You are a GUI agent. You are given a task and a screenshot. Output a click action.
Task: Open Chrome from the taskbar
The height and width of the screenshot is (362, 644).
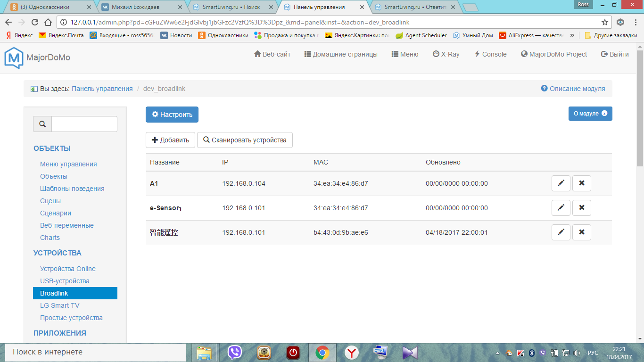tap(322, 353)
